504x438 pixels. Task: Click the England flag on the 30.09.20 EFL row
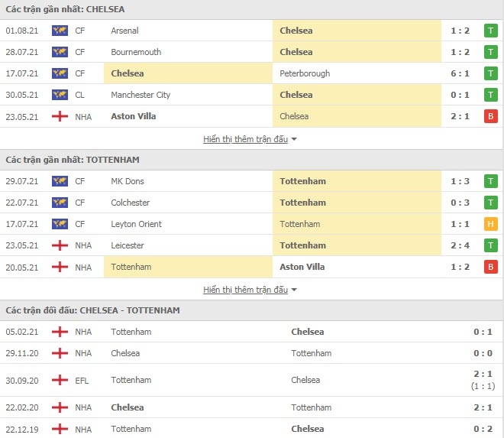click(x=60, y=380)
